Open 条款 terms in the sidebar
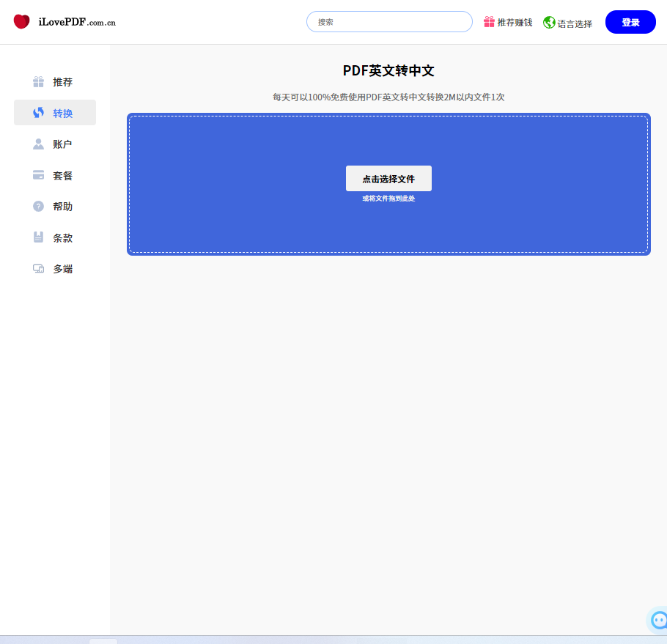Viewport: 667px width, 644px height. point(55,237)
